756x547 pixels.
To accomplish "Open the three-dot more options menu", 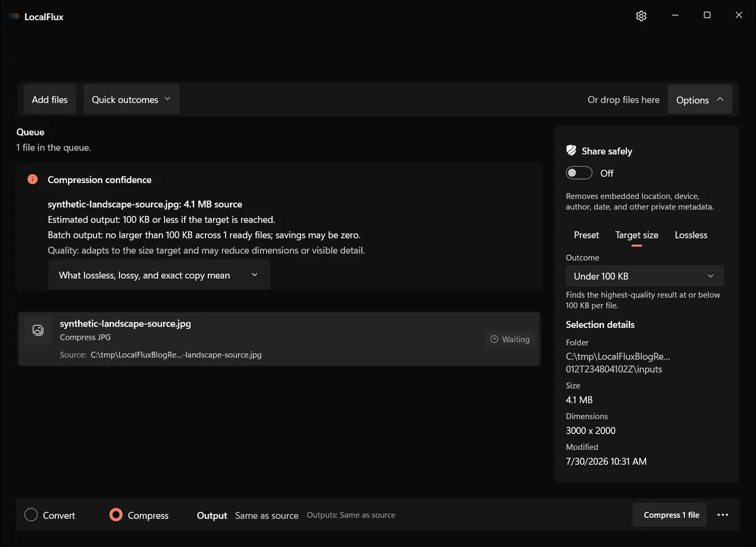I will coord(723,515).
